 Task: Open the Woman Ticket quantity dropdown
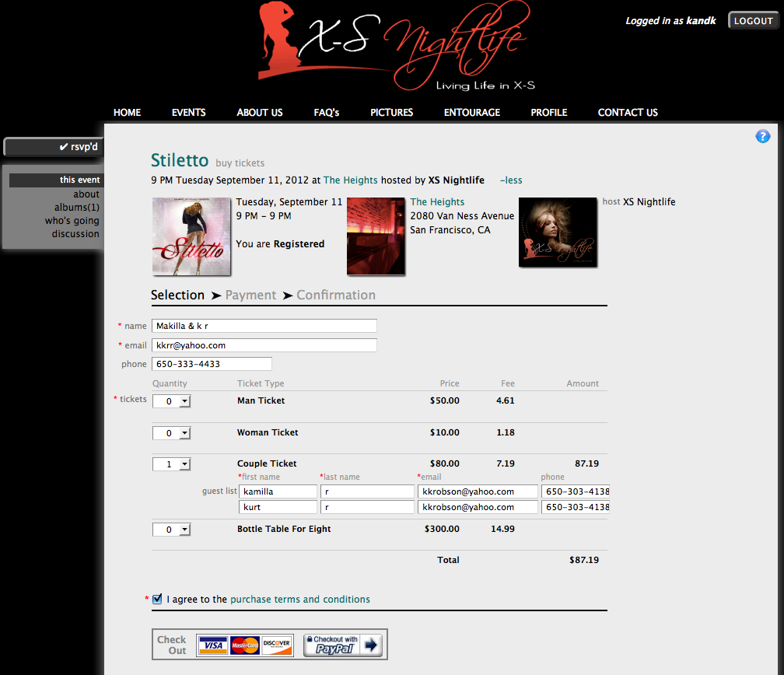(x=171, y=433)
